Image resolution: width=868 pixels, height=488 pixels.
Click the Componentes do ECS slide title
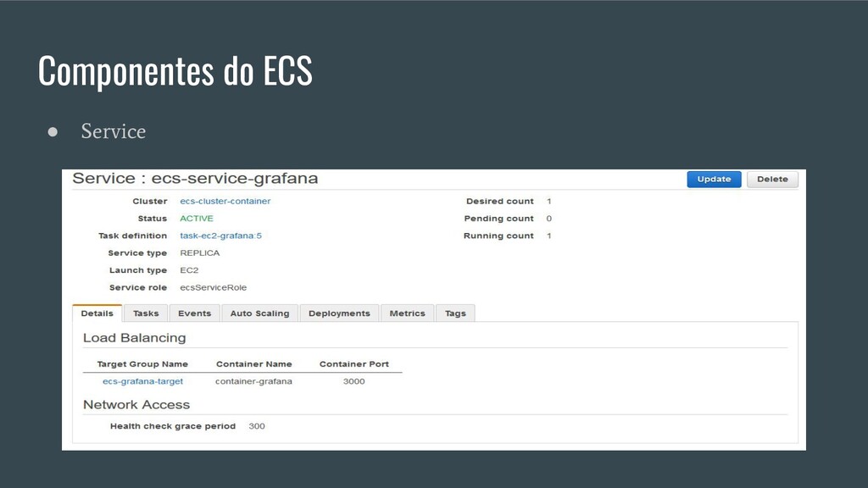tap(175, 70)
